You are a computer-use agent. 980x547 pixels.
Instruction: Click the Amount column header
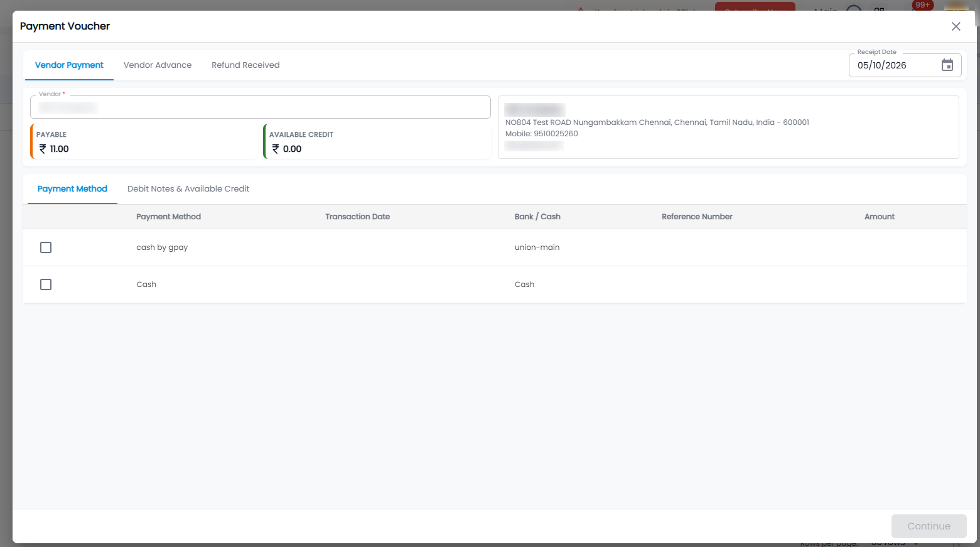pos(880,217)
